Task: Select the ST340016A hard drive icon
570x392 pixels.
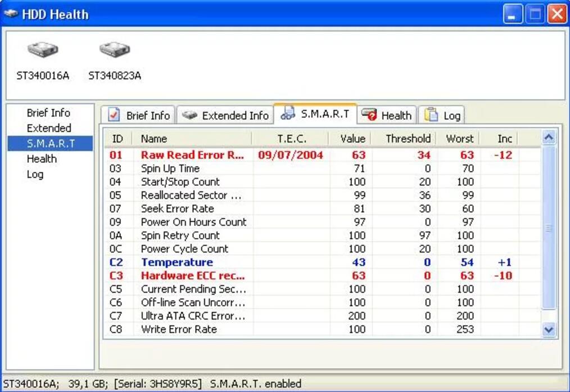Action: coord(42,51)
